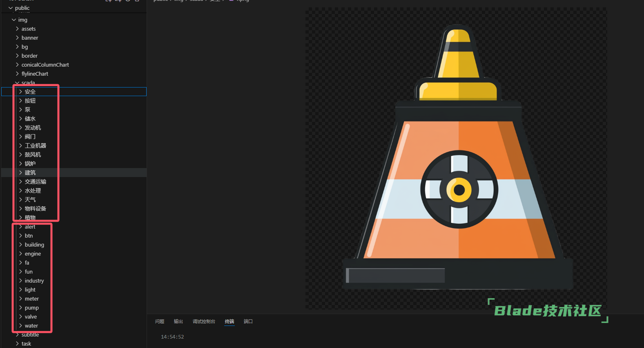Expand the alert folder

tap(30, 227)
